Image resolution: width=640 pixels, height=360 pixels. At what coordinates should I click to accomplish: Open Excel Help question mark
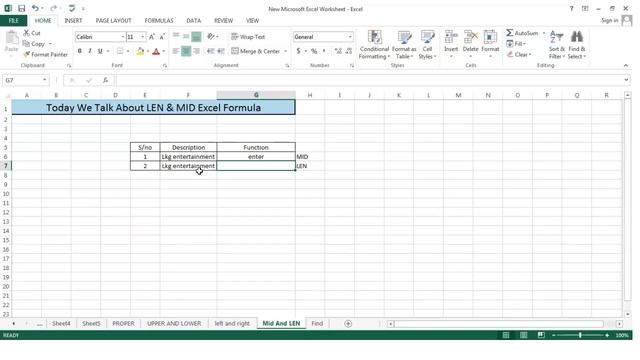point(571,9)
